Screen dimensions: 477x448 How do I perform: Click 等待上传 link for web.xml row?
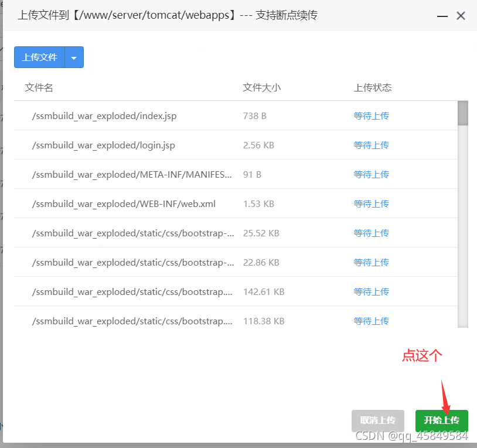(371, 203)
